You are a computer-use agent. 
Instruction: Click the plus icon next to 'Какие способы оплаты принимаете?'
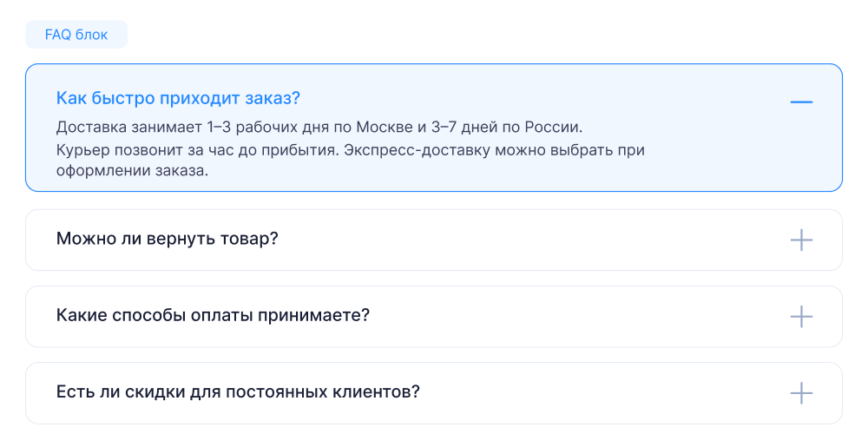tap(801, 316)
